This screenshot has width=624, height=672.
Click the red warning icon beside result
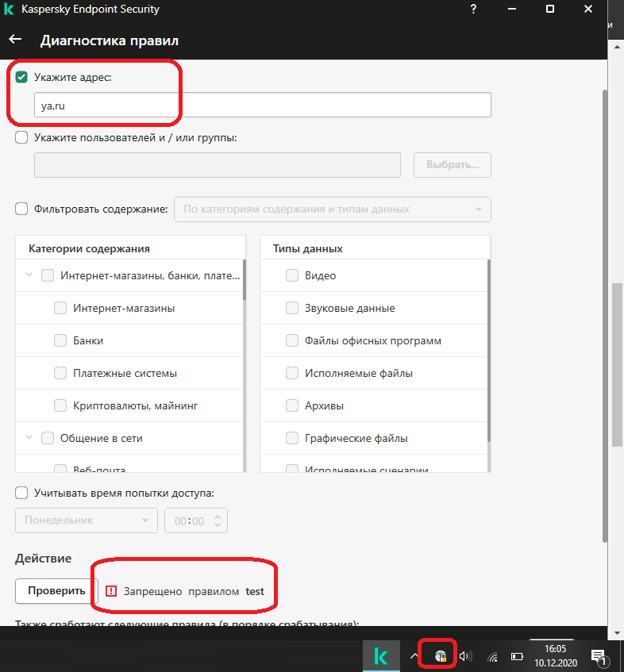click(111, 591)
